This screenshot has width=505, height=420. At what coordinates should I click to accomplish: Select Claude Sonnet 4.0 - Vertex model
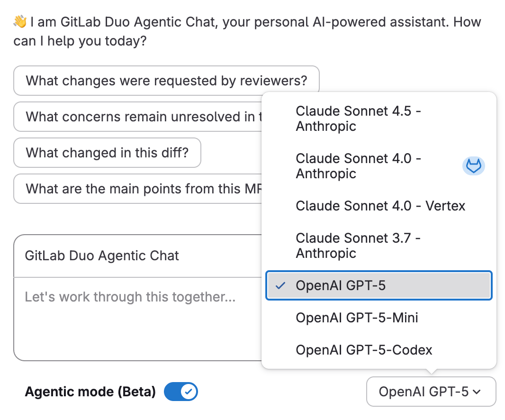pos(380,206)
